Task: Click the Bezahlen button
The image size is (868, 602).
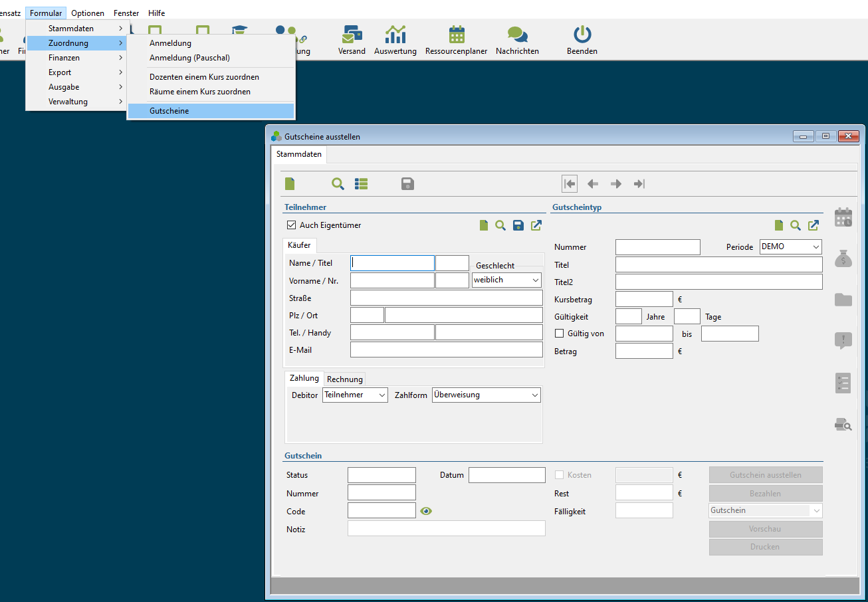Action: pos(766,493)
